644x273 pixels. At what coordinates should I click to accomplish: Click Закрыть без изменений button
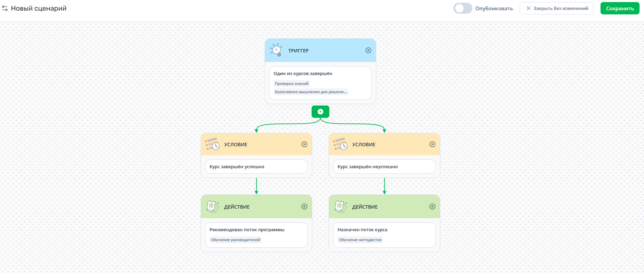[557, 8]
